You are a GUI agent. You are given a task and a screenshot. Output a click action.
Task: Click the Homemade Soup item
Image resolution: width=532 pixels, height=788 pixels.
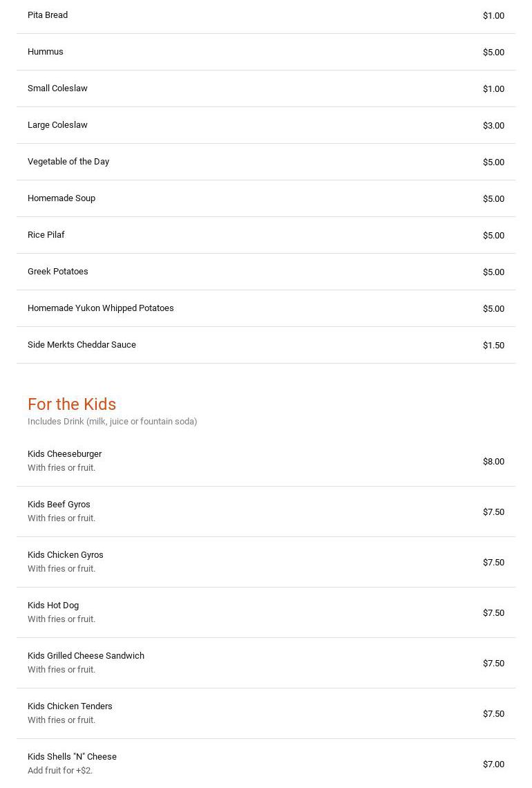[61, 198]
